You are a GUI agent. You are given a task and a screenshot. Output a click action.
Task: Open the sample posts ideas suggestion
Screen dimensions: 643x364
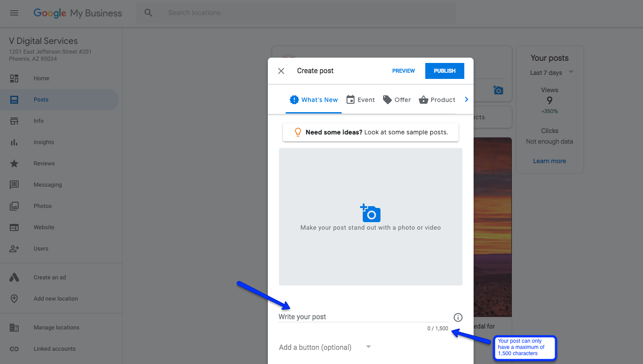[x=371, y=132]
